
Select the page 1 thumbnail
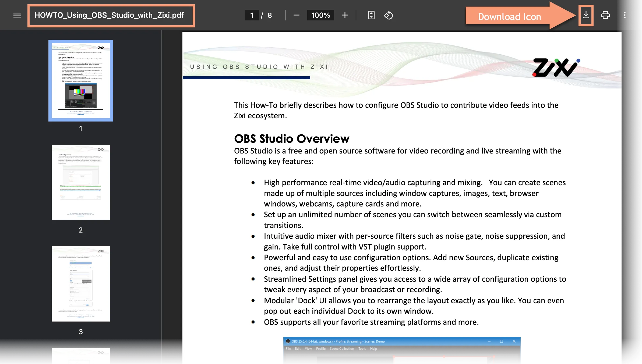pyautogui.click(x=81, y=81)
